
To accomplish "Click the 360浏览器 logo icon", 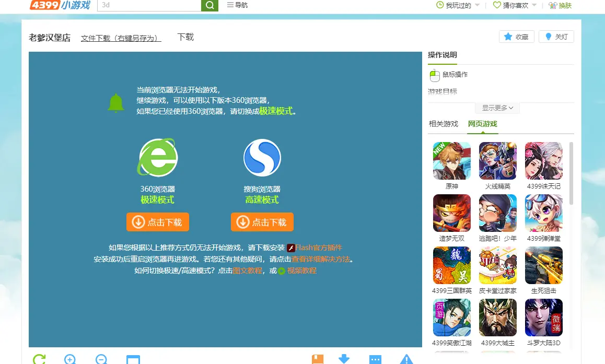I will pyautogui.click(x=157, y=157).
